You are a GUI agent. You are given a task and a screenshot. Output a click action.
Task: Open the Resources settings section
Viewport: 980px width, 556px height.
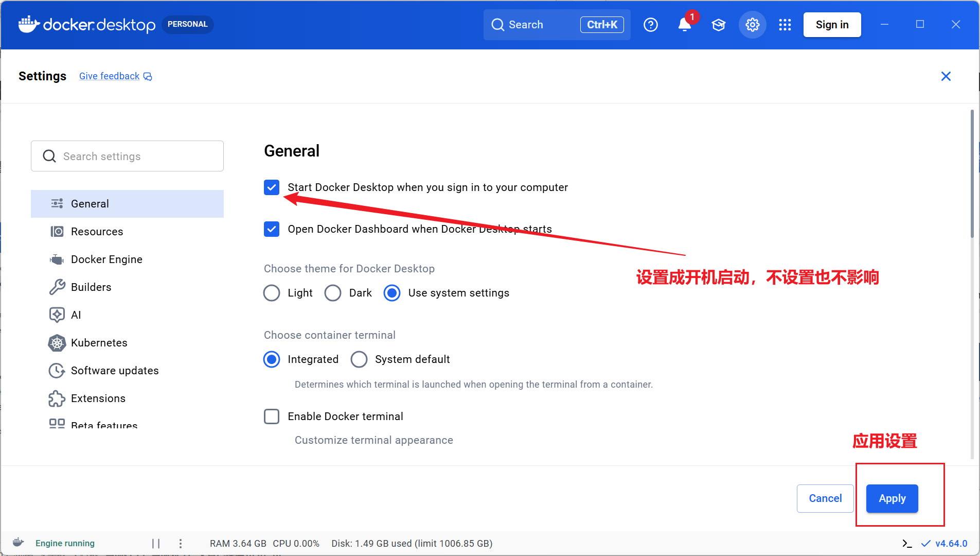127,232
